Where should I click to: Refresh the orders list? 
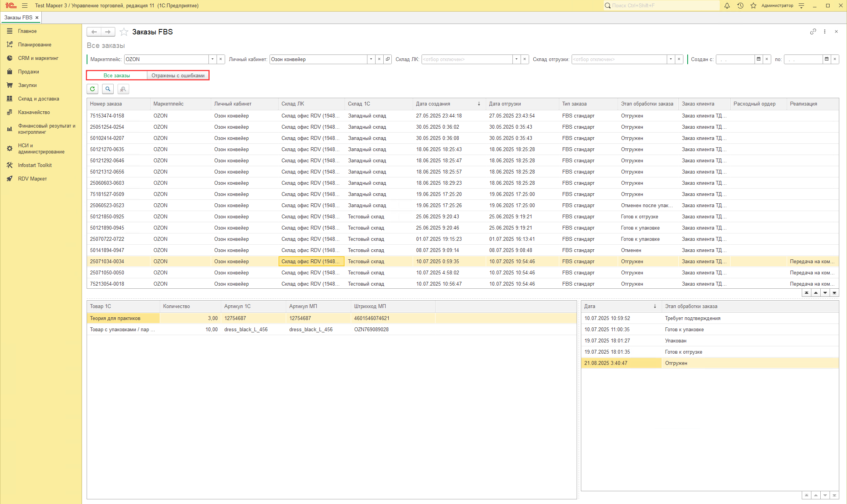[x=92, y=89]
